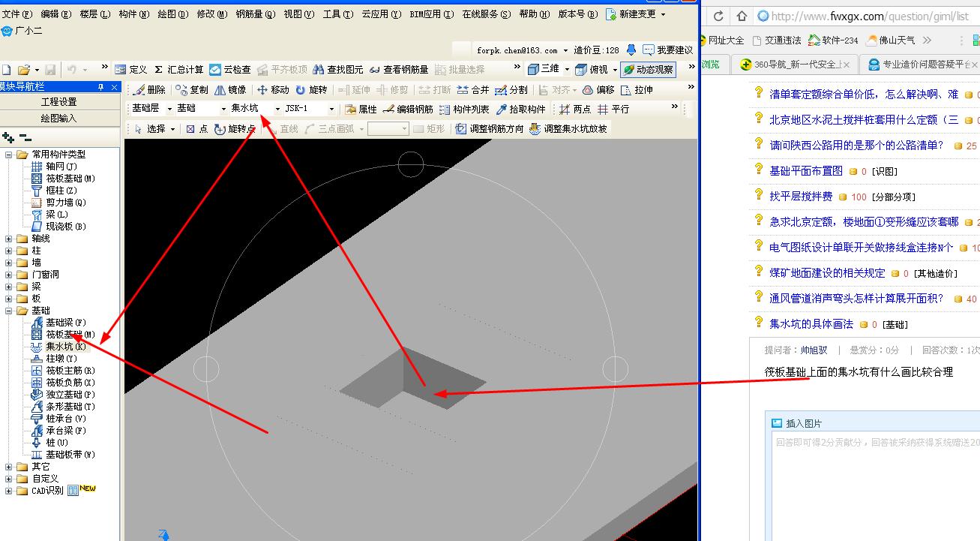The image size is (980, 541).
Task: Open the 工具 menu
Action: (x=338, y=14)
